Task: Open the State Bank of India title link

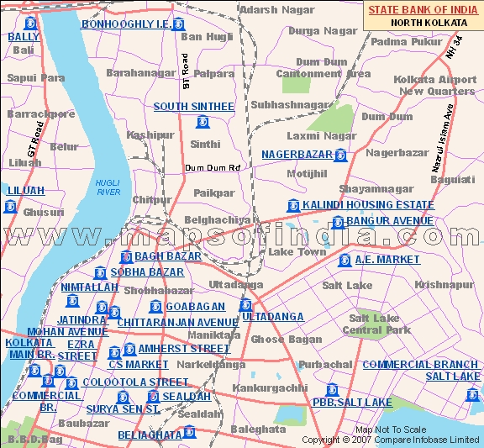Action: pyautogui.click(x=423, y=10)
